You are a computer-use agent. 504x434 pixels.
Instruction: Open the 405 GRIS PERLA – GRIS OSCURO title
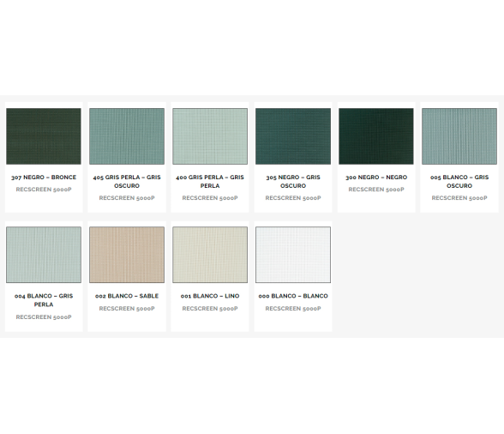tap(127, 182)
